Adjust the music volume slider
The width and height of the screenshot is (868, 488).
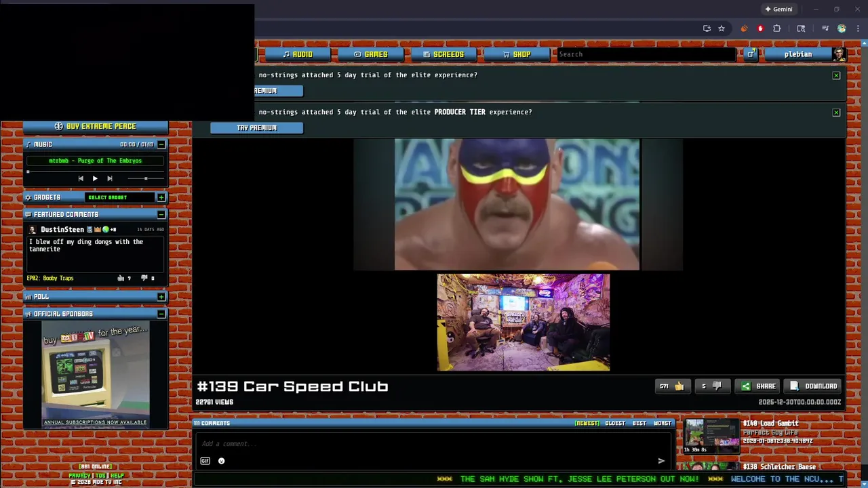coord(146,178)
